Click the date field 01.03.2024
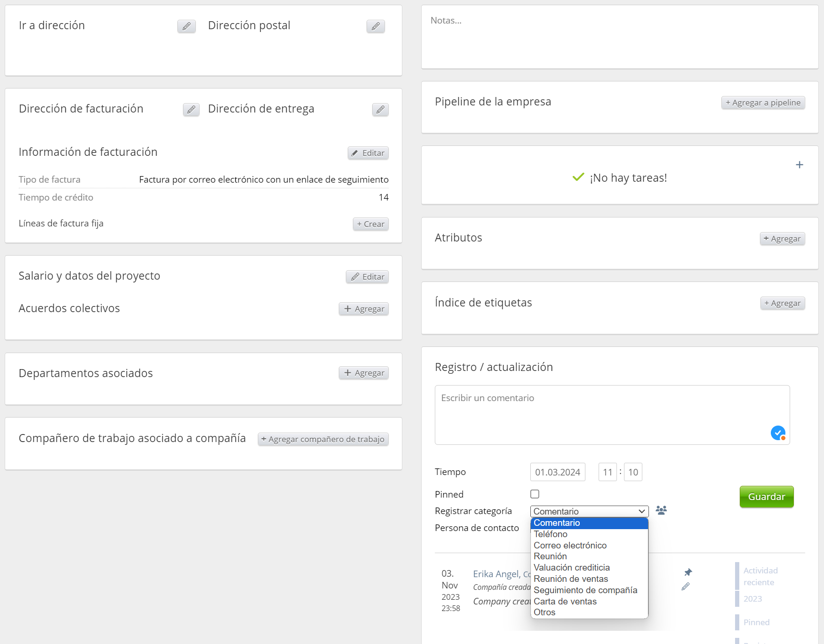This screenshot has width=824, height=644. (557, 472)
